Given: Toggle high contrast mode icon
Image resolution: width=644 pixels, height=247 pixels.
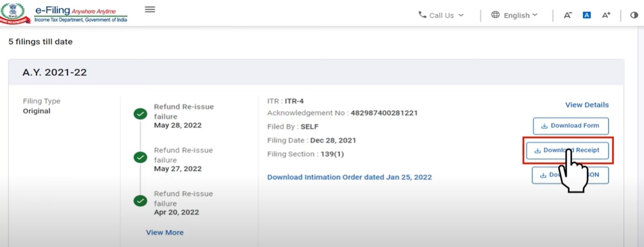Looking at the screenshot, I should click(634, 15).
